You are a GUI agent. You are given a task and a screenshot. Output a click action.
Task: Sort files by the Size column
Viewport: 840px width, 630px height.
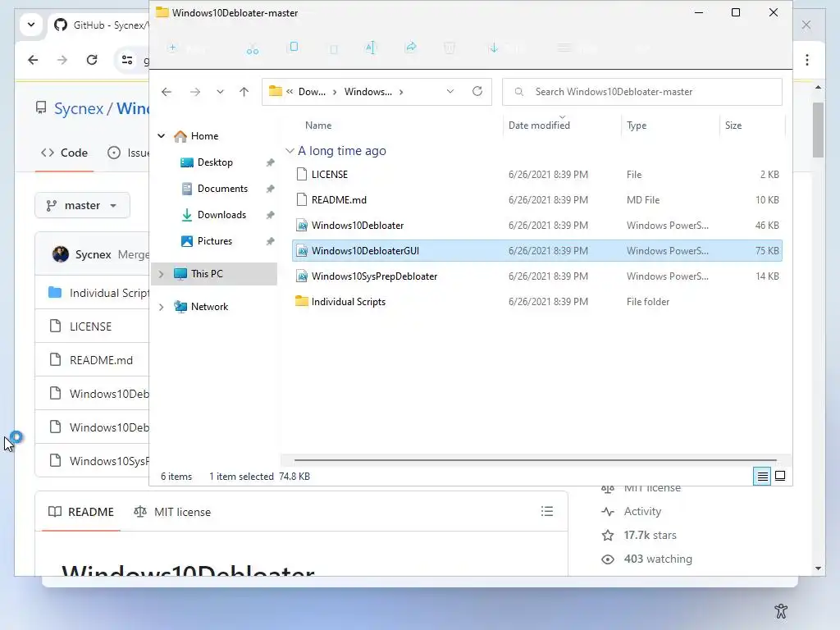[733, 126]
